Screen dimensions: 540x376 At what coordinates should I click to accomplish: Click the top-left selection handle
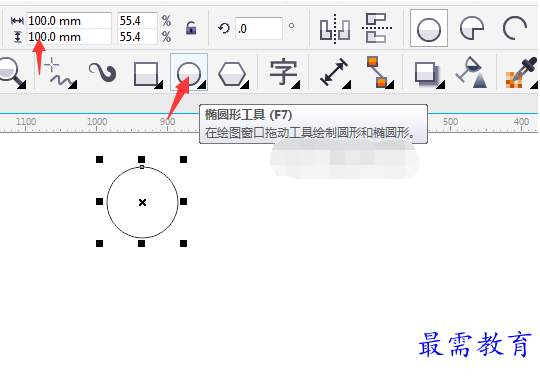click(x=99, y=159)
